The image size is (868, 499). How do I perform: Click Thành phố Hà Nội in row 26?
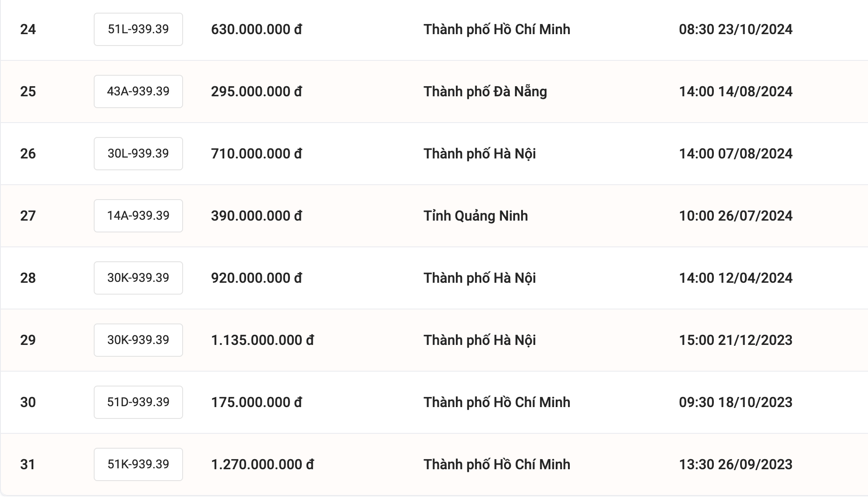click(479, 154)
